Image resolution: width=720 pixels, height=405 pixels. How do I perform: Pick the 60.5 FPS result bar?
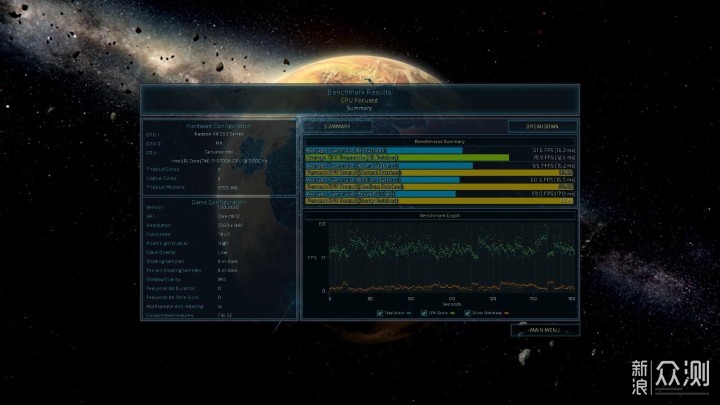(382, 180)
